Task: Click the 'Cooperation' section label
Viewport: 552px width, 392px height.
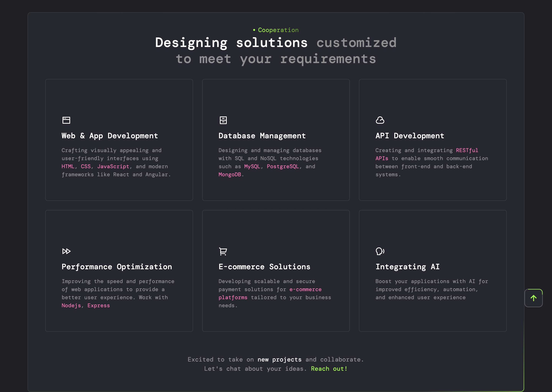Action: click(x=278, y=30)
